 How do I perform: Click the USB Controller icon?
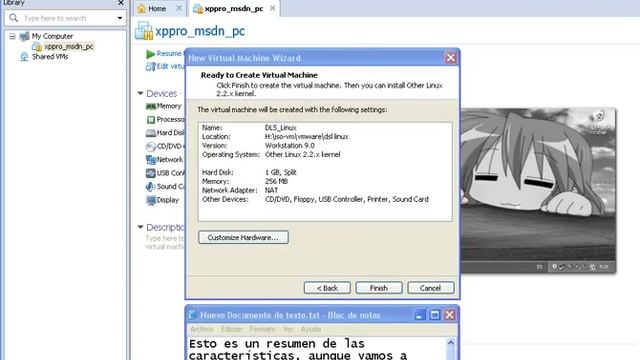coord(151,173)
